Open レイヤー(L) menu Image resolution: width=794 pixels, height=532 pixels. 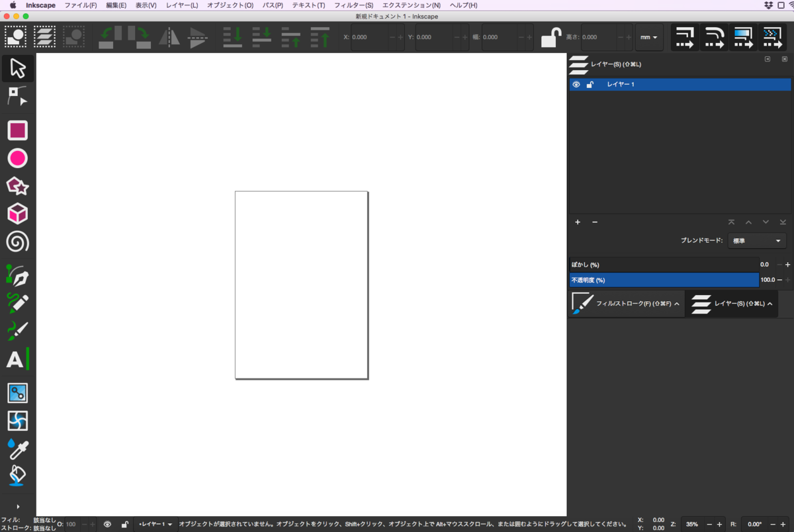coord(182,5)
